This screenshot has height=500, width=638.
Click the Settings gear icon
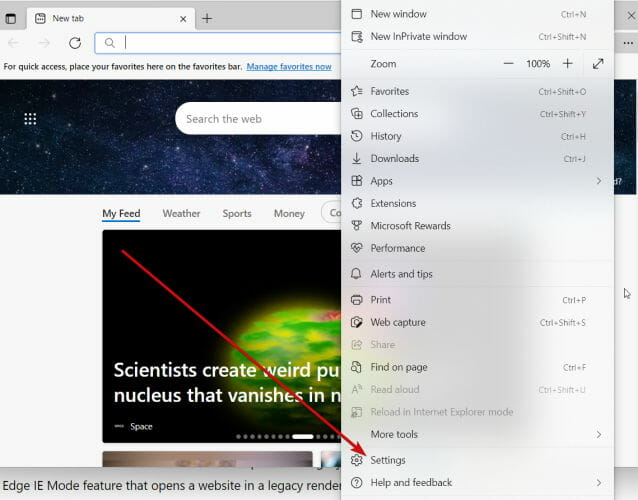pos(356,460)
